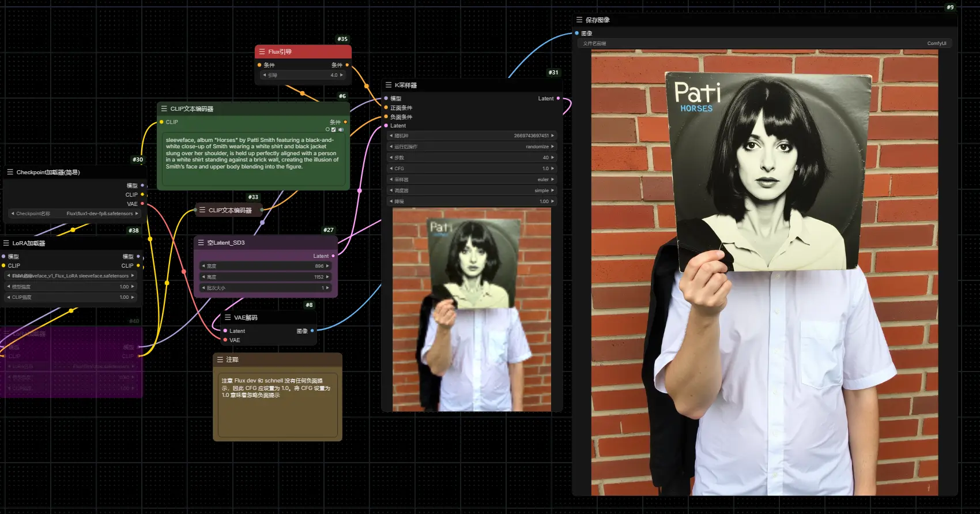Increase 宽度 using its right arrow
Screen dimensions: 980x514
(327, 266)
